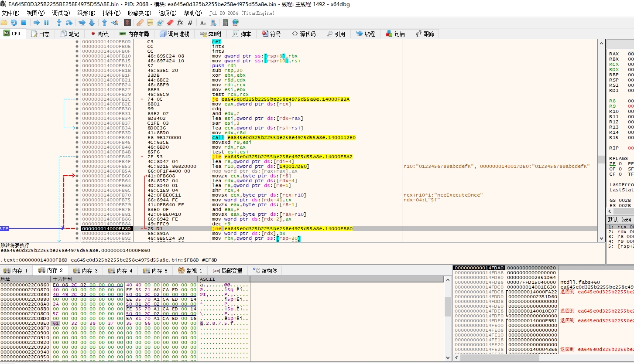This screenshot has height=364, width=634.
Task: Switch to the 断点 tab
Action: (x=100, y=34)
